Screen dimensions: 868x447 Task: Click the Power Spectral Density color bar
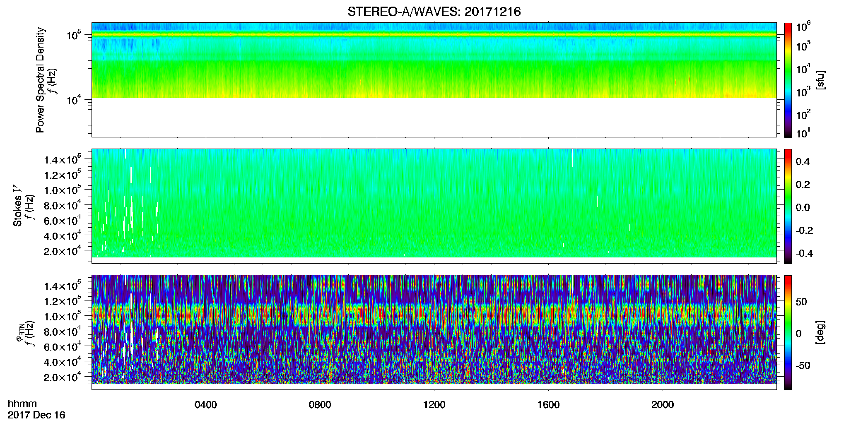pyautogui.click(x=788, y=80)
